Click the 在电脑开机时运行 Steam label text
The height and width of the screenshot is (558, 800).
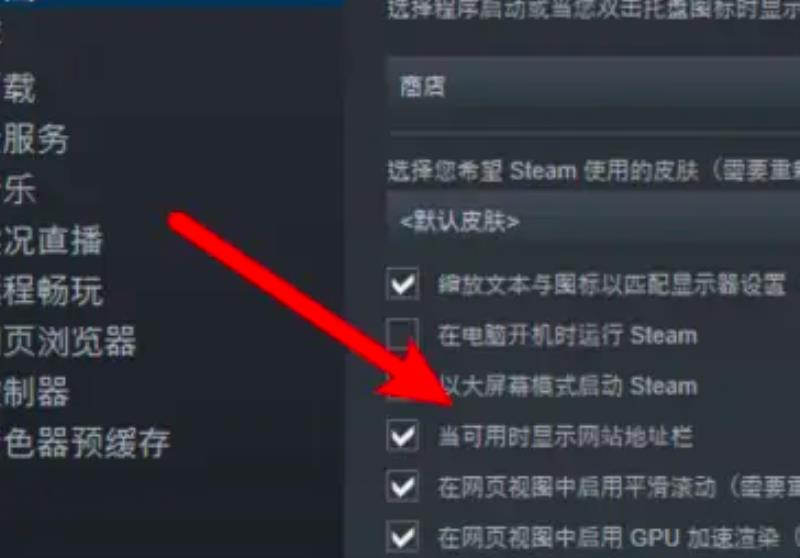tap(568, 336)
